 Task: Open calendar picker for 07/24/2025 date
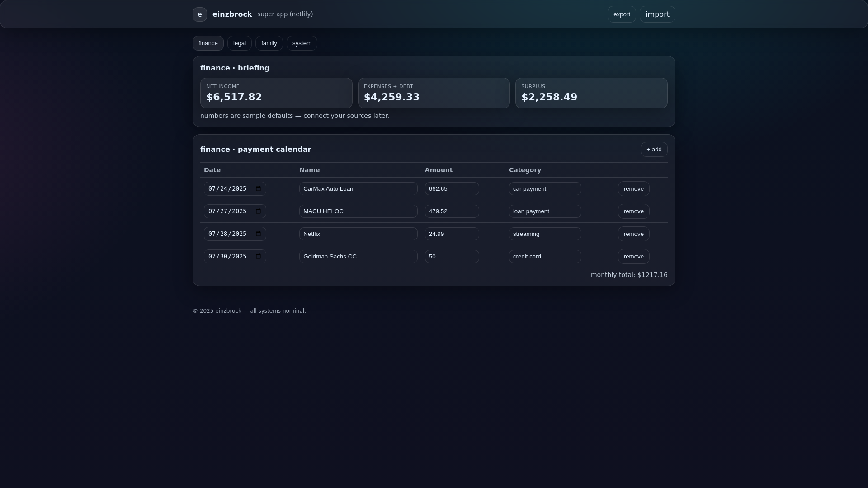259,189
